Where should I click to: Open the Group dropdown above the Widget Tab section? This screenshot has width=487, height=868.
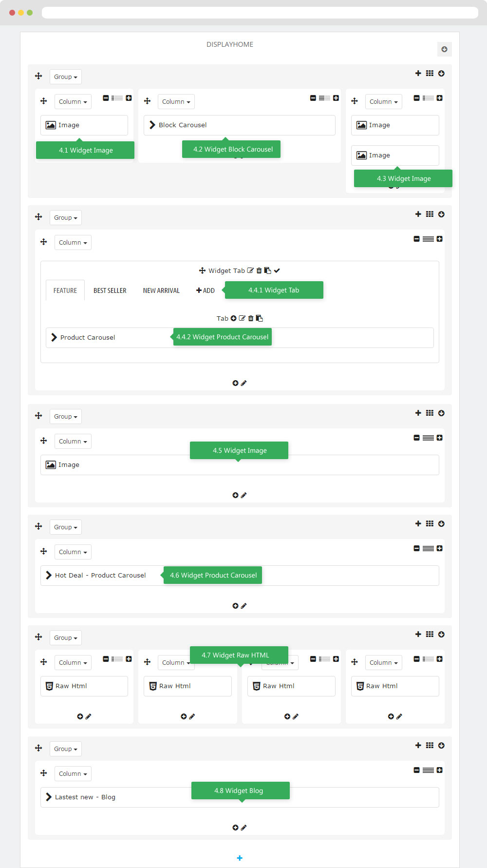pyautogui.click(x=66, y=217)
